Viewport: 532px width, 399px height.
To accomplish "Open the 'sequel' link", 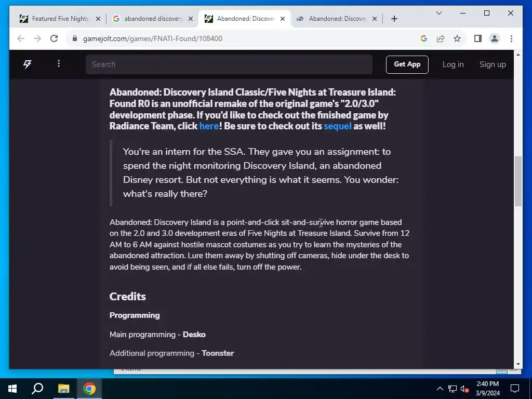I will [338, 126].
